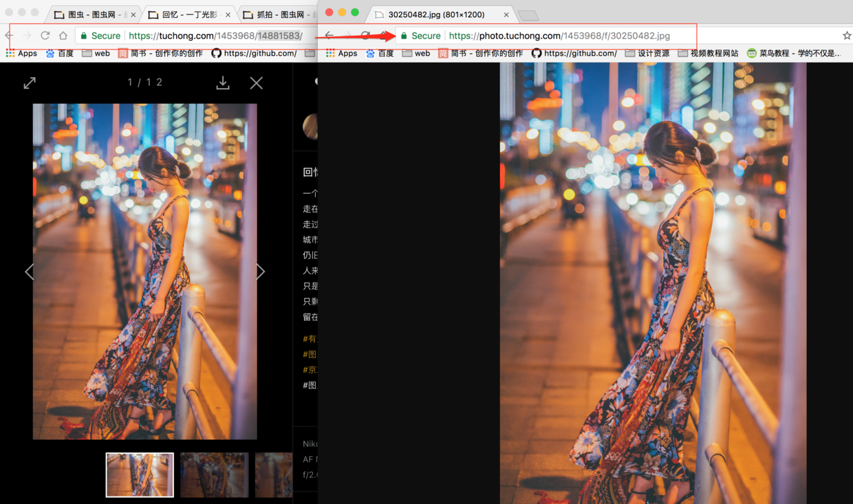Open the 设计资源 bookmark folder

pyautogui.click(x=647, y=53)
